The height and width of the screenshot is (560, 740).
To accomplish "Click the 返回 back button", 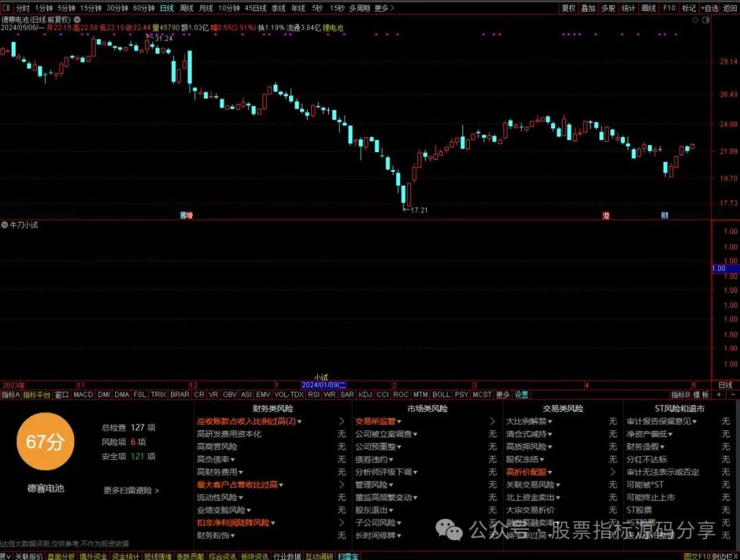I will (x=730, y=8).
